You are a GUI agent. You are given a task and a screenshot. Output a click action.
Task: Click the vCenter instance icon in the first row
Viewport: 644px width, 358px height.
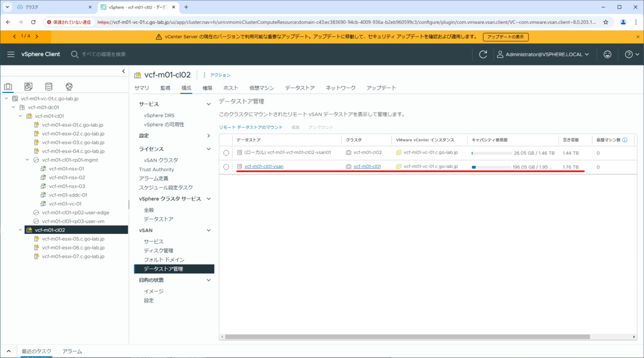tap(399, 152)
